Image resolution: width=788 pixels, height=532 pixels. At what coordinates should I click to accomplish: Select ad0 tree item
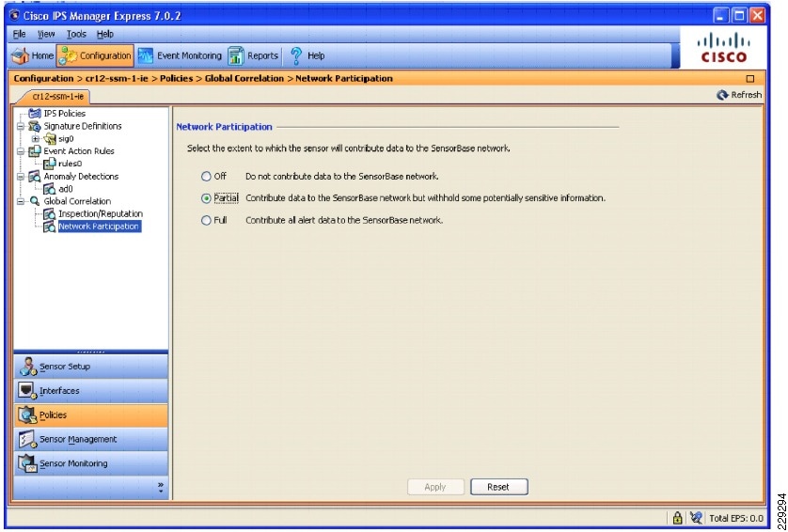65,189
